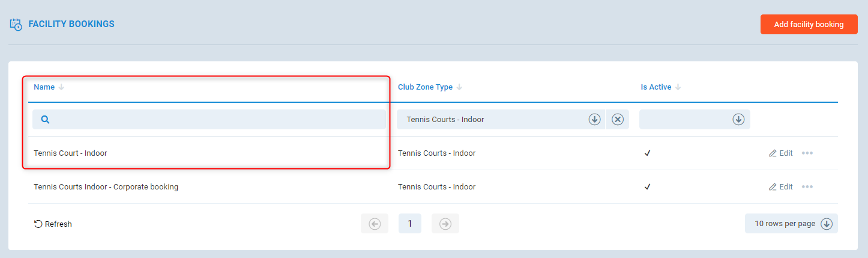The image size is (868, 258).
Task: Edit Tennis Courts Indoor - Corporate booking
Action: coord(781,187)
